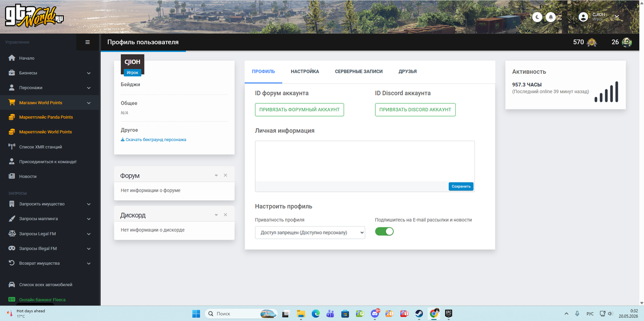Open Steam from the taskbar
This screenshot has width=644, height=321.
pyautogui.click(x=419, y=313)
